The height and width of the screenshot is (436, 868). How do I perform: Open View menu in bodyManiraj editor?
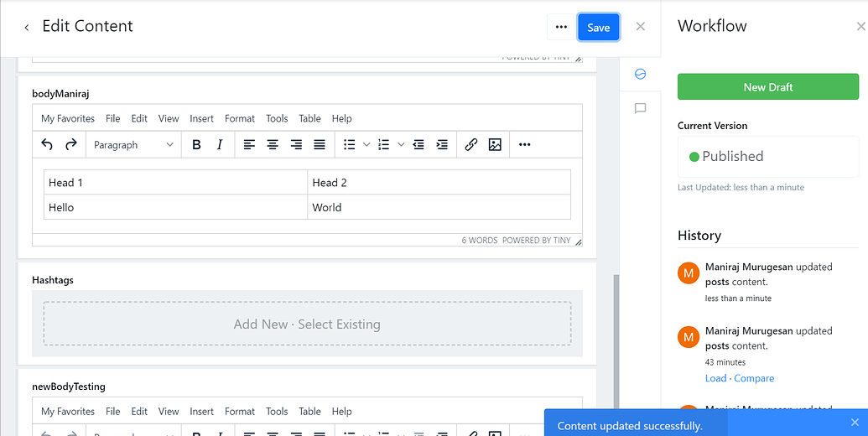coord(169,118)
